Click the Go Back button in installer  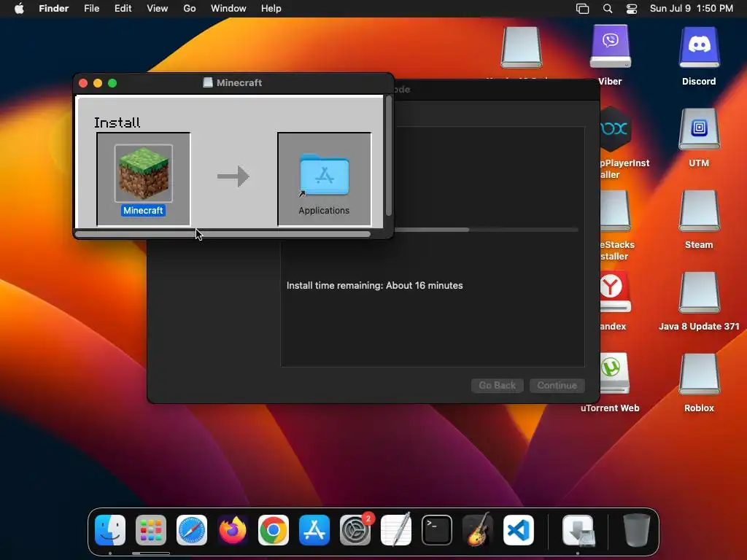click(x=498, y=385)
